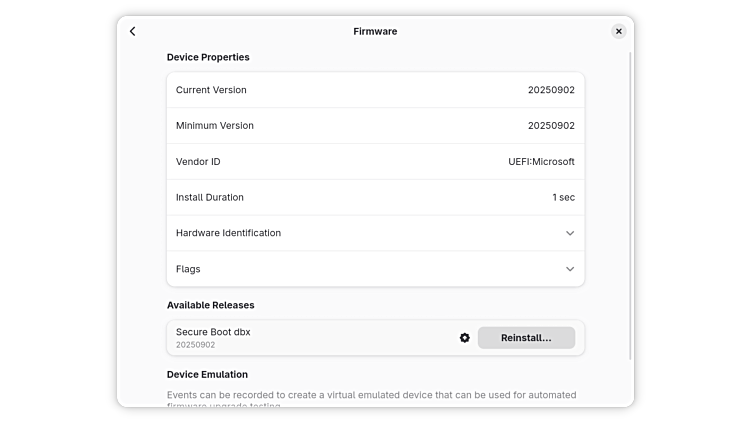Click the vertical scrollbar on the right

tap(630, 200)
